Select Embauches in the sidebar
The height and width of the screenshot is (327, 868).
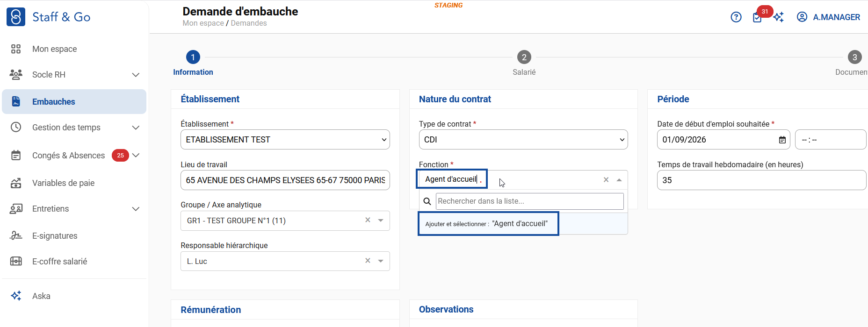click(x=74, y=102)
